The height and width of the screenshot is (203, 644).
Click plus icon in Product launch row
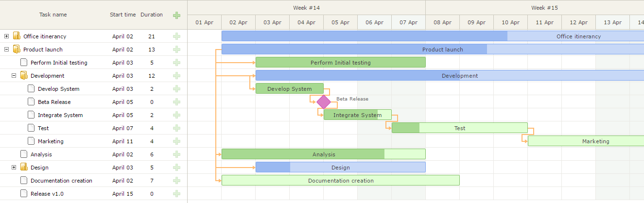point(176,50)
